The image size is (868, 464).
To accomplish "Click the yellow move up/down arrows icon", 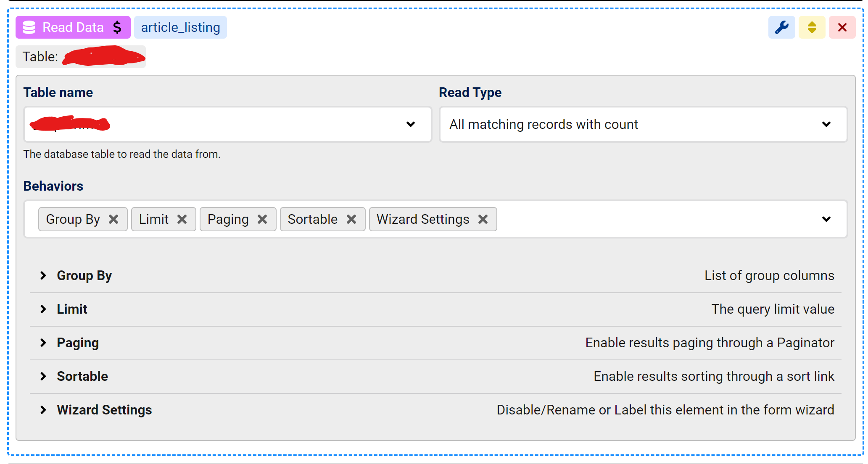I will (x=812, y=28).
